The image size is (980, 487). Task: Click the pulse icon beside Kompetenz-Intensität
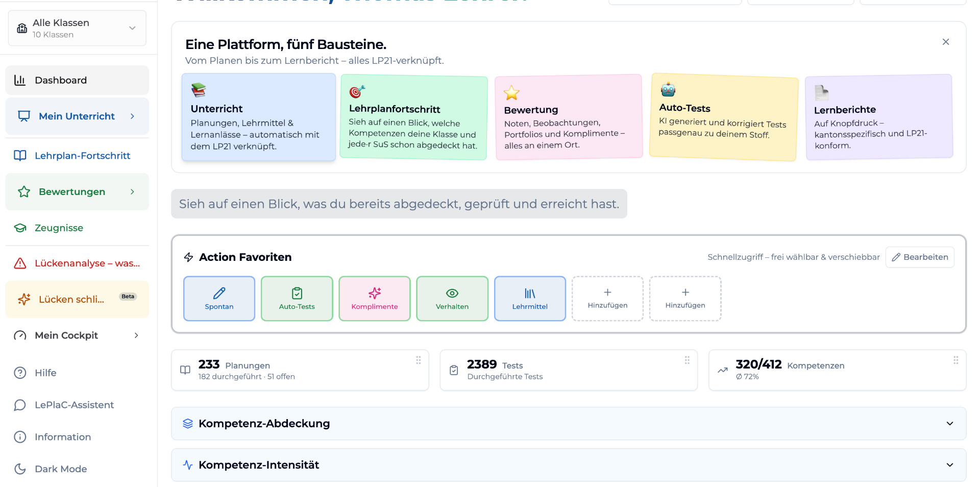click(x=188, y=465)
